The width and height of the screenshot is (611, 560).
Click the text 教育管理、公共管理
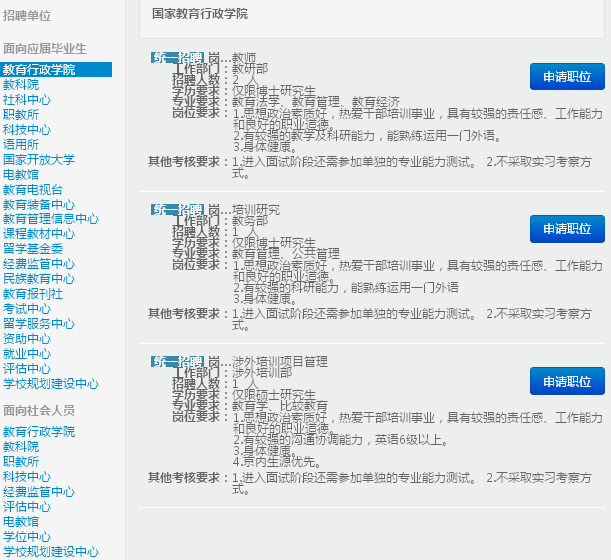286,254
